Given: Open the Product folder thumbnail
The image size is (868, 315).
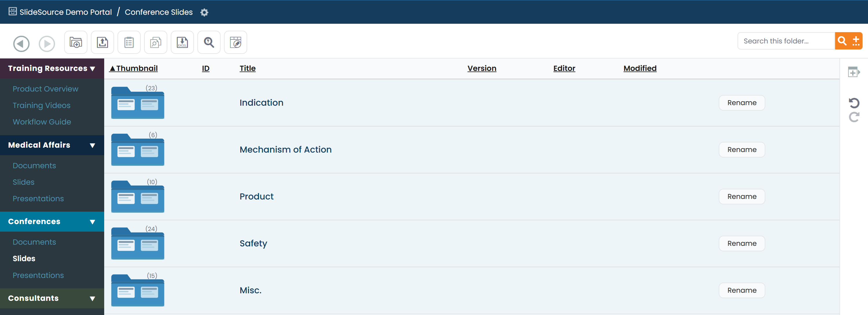Looking at the screenshot, I should tap(138, 196).
